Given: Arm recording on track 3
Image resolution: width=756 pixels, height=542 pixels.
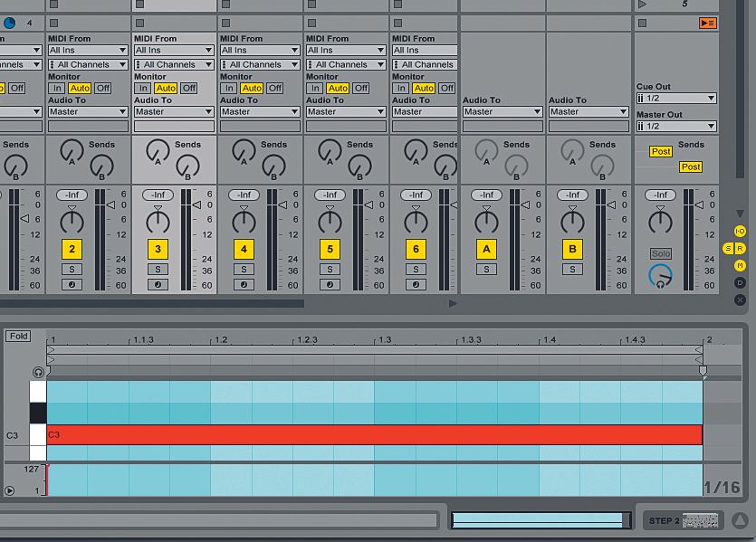Looking at the screenshot, I should [x=158, y=286].
